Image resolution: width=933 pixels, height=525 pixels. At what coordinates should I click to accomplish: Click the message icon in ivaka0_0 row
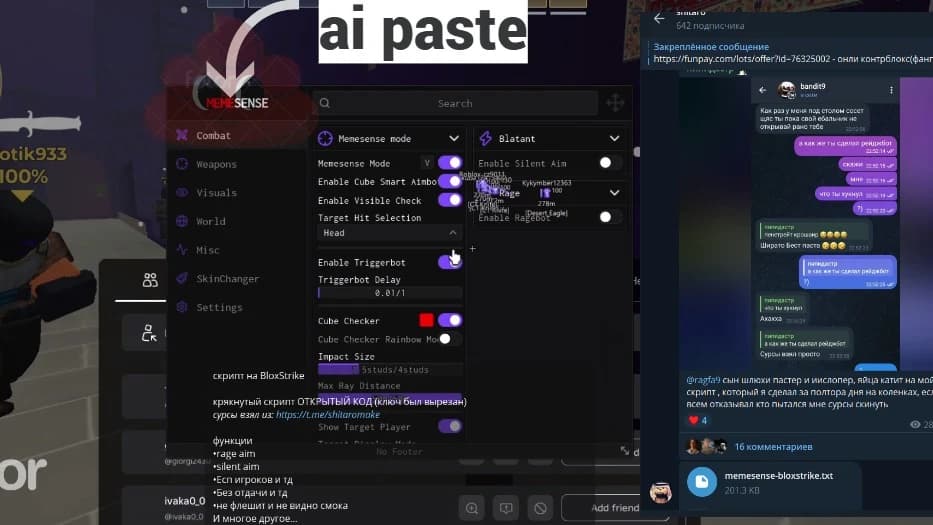click(x=506, y=508)
